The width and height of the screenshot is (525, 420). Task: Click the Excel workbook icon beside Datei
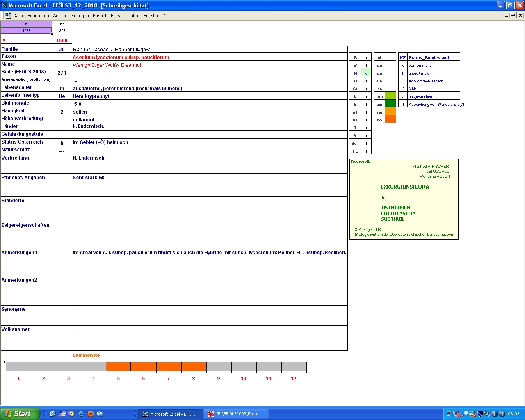tap(7, 15)
